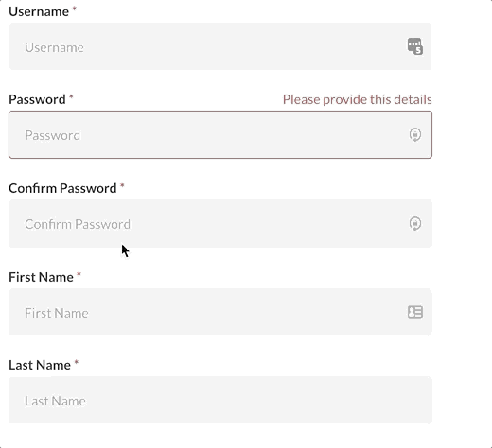Screen dimensions: 492x448
Task: Focus the Last Name input field
Action: 220,400
